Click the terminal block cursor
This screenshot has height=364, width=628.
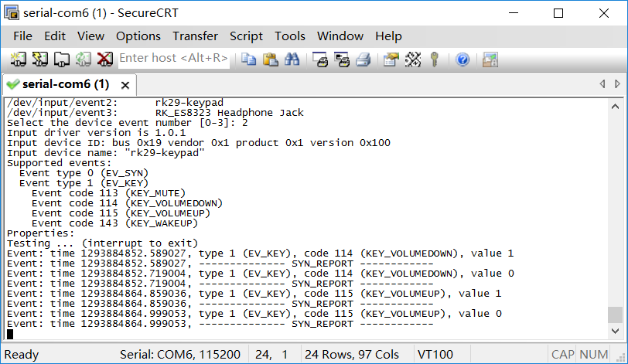coord(10,334)
